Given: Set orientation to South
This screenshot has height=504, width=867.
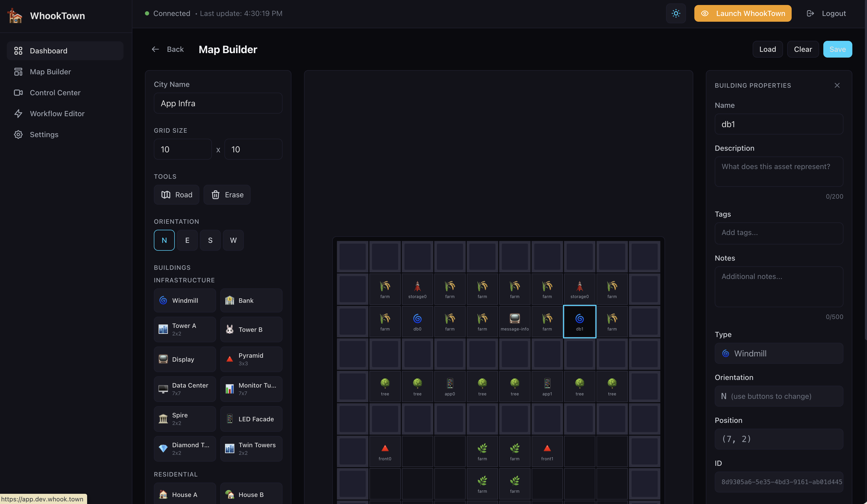Looking at the screenshot, I should pyautogui.click(x=210, y=240).
